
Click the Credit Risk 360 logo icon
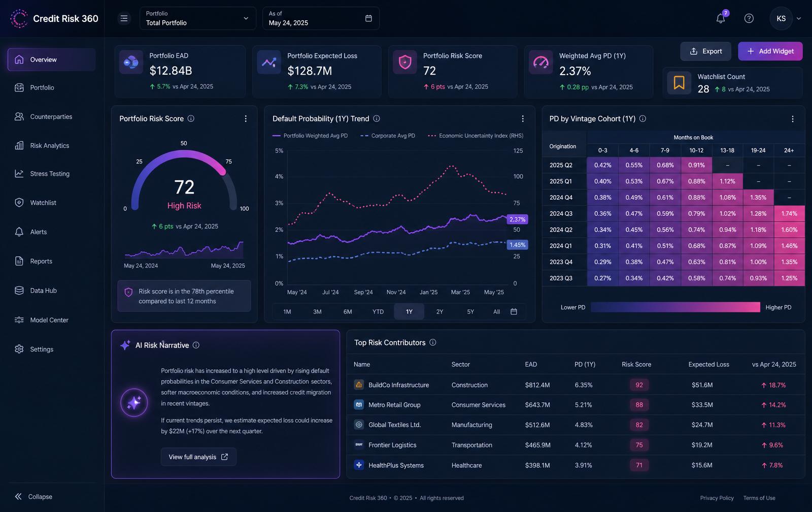[19, 18]
